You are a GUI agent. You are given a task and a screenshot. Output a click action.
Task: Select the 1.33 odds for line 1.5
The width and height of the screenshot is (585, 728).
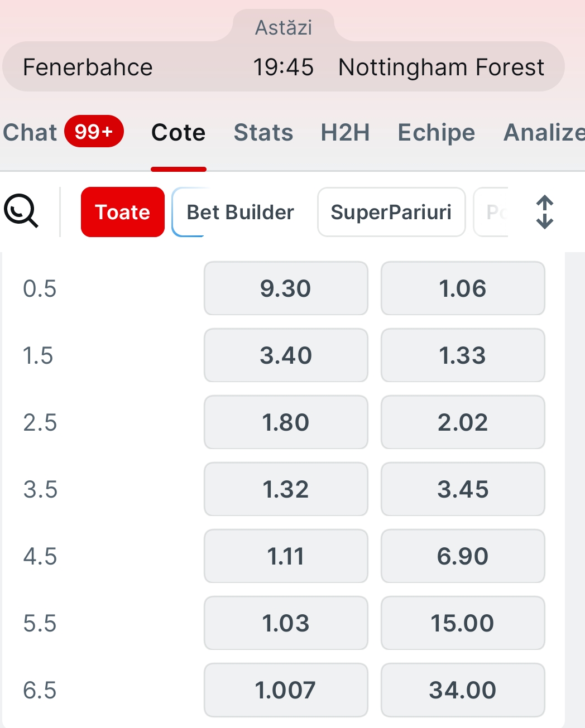[x=463, y=355]
